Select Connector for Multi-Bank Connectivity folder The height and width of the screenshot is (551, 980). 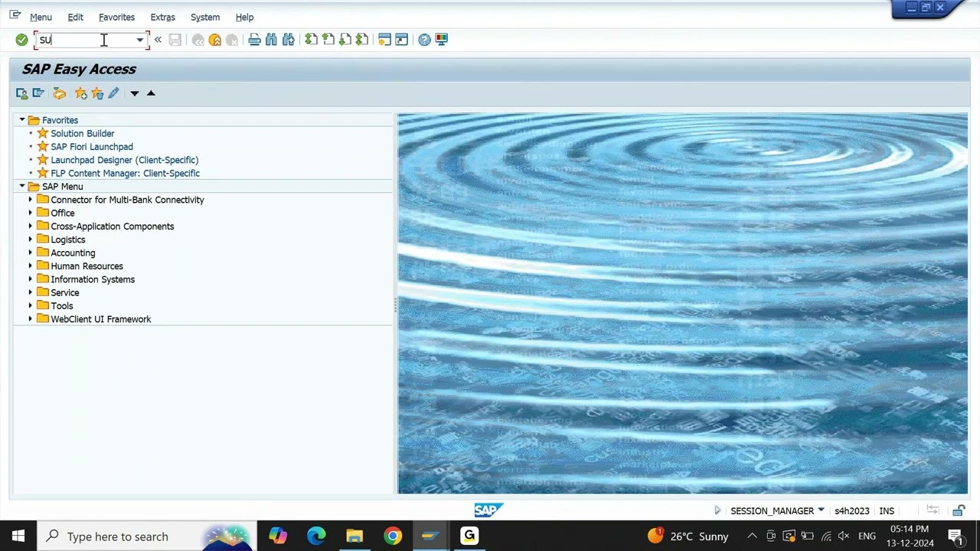127,200
